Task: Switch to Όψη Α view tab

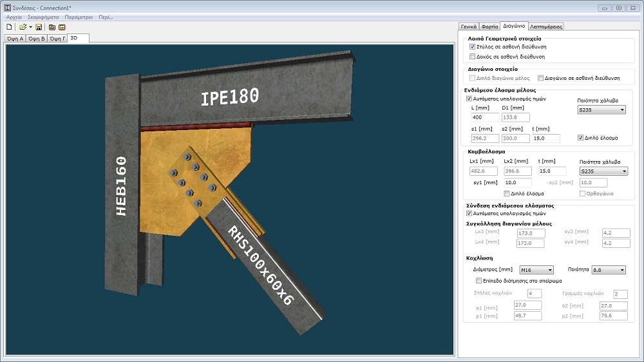Action: [x=15, y=39]
